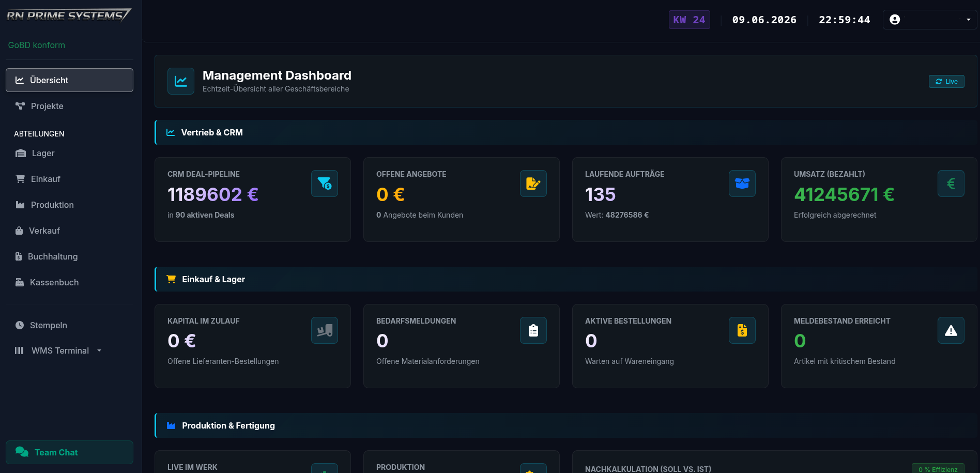Click the Laufende Aufträge box icon
The height and width of the screenshot is (473, 980).
pos(742,184)
